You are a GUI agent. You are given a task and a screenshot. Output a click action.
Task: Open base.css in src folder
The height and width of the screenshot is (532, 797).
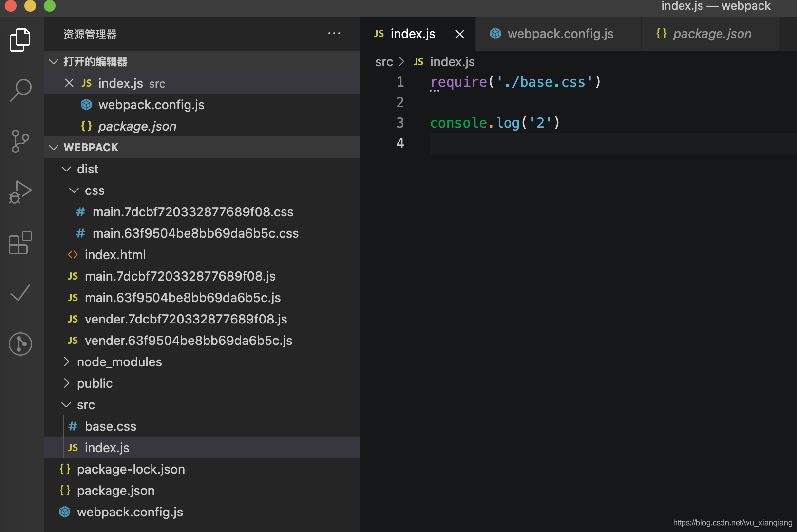tap(111, 426)
